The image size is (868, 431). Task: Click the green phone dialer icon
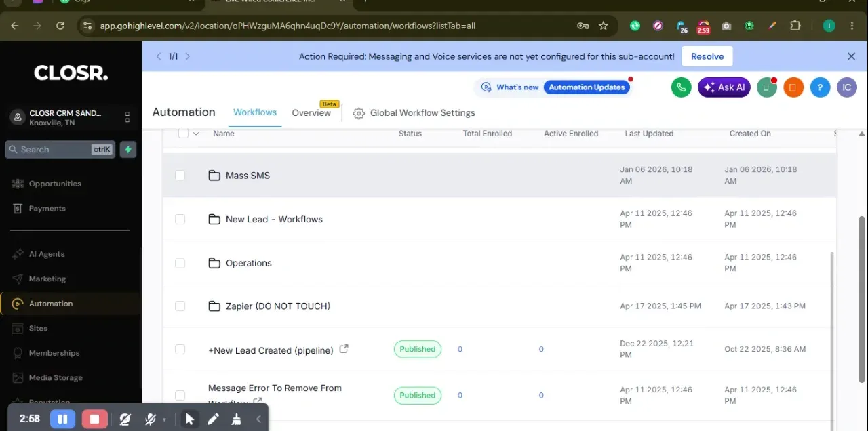coord(681,87)
